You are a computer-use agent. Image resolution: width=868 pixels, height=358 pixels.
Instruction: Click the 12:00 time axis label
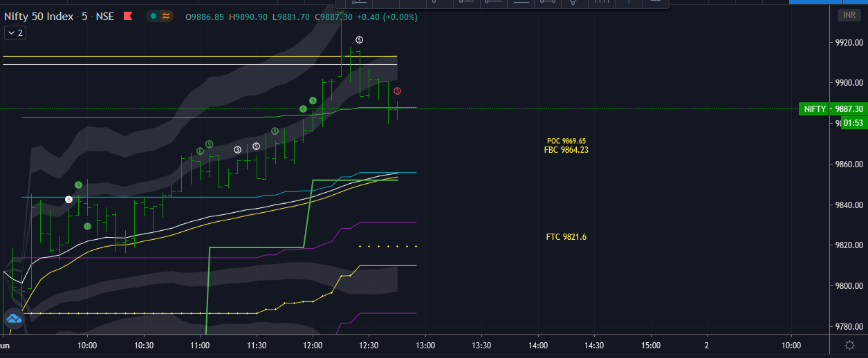[x=312, y=345]
